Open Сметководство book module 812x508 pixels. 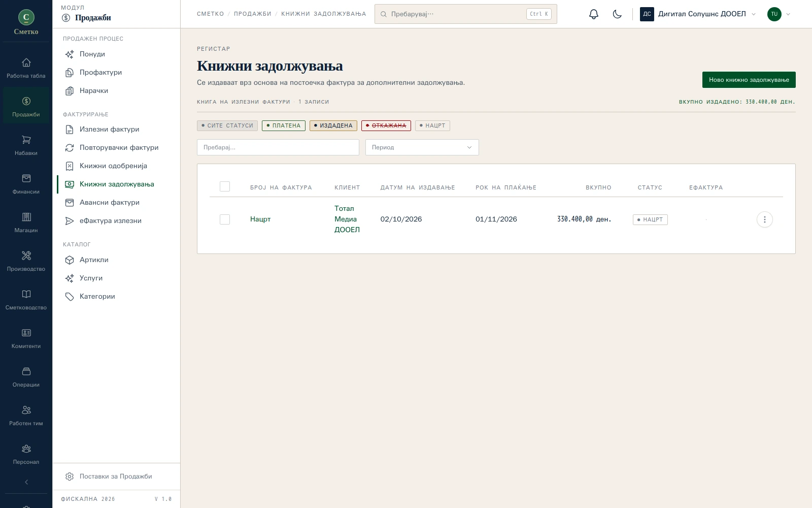[26, 300]
